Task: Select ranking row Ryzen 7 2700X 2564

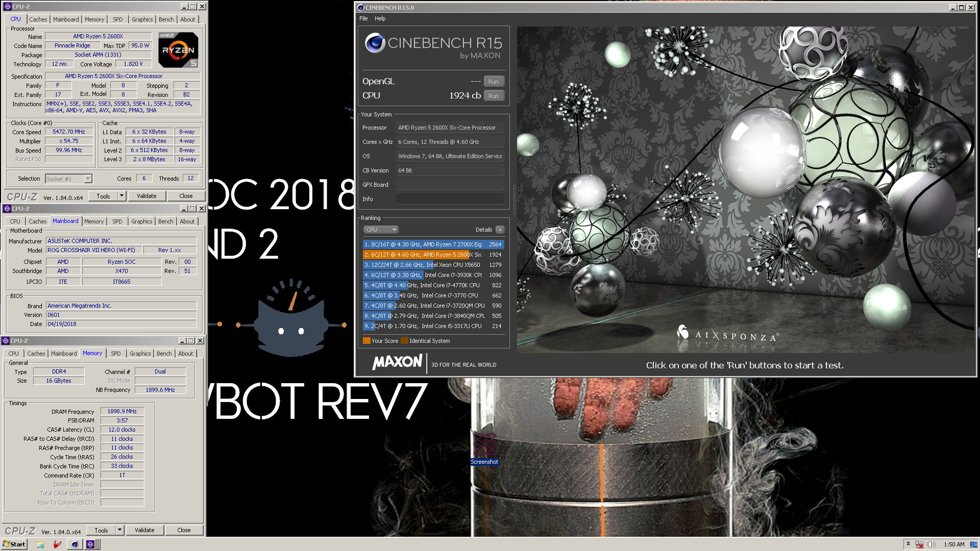Action: (x=433, y=244)
